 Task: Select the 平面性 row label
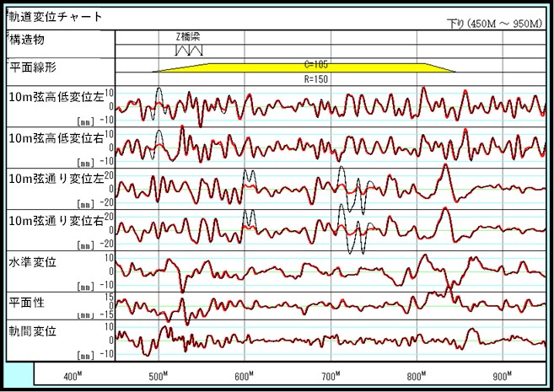click(26, 301)
